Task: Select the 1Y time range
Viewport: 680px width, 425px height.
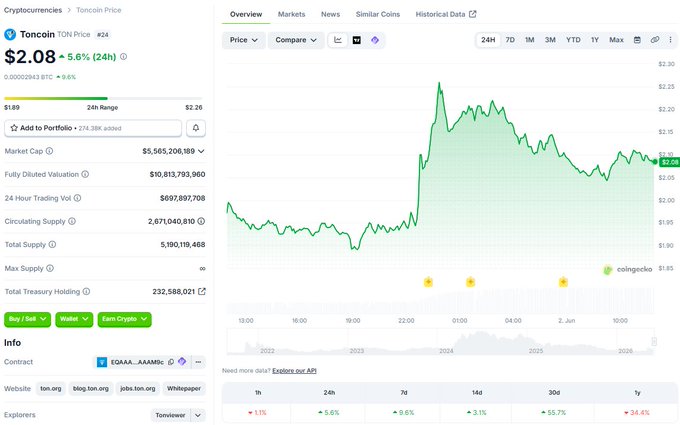Action: click(x=595, y=40)
